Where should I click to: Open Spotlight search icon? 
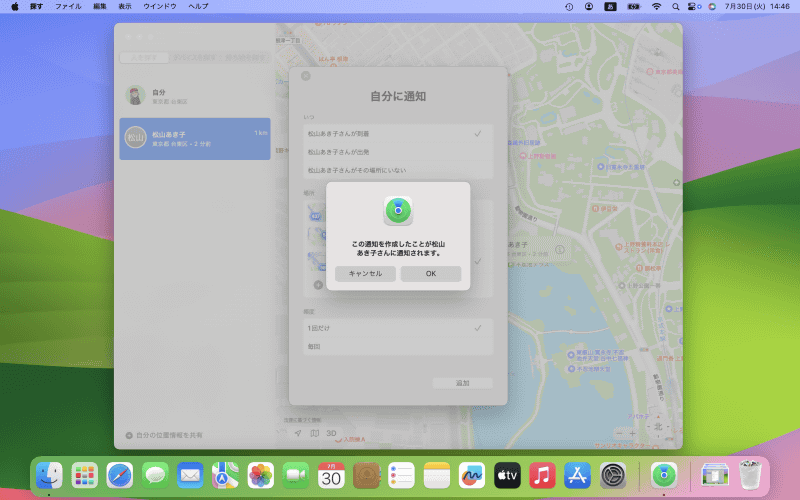[x=676, y=7]
